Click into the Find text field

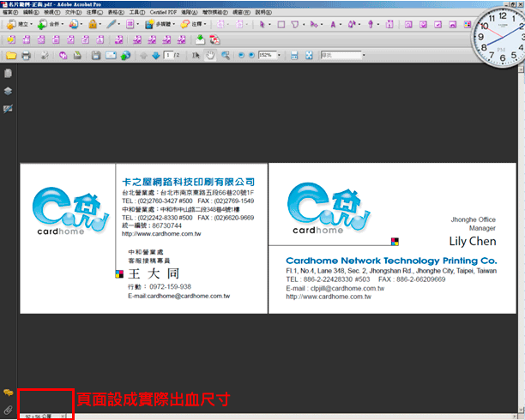click(341, 55)
